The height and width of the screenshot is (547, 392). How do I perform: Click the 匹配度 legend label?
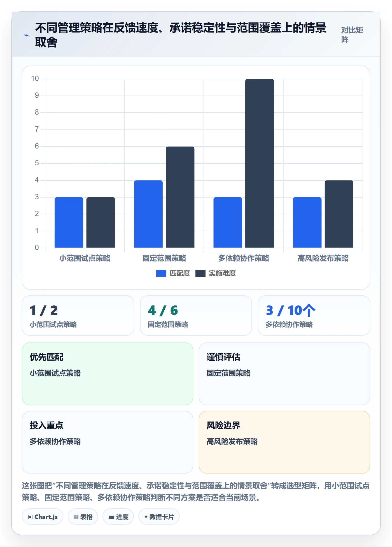pyautogui.click(x=180, y=273)
